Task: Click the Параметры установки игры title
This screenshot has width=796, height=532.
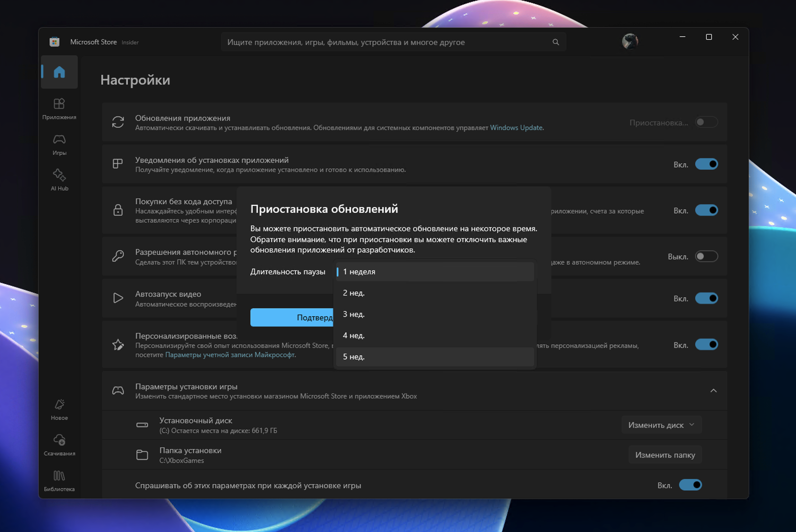Action: 186,387
